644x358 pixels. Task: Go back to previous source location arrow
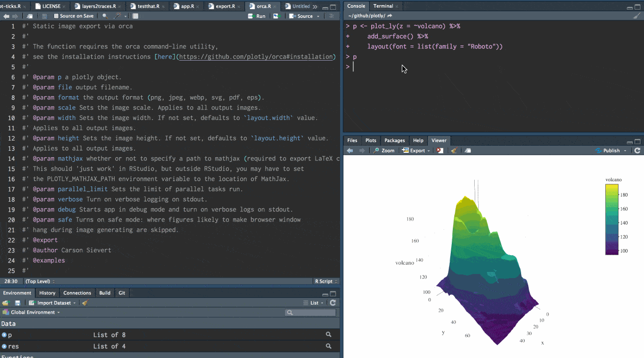point(6,16)
